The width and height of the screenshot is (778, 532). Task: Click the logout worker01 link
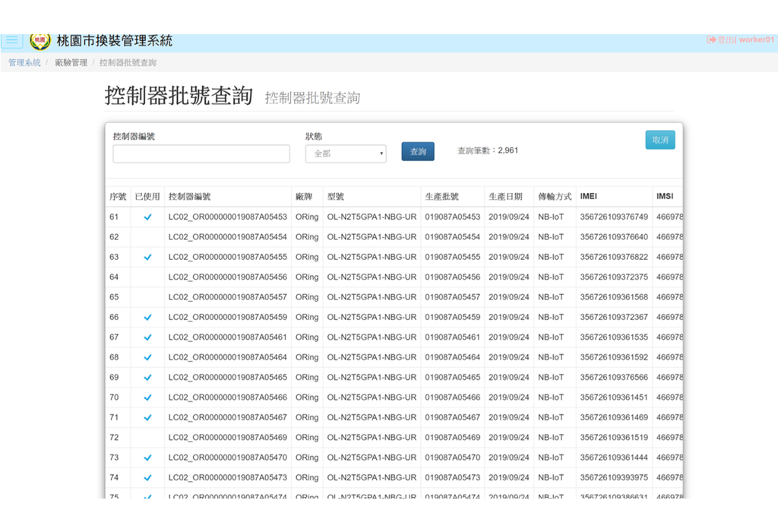click(742, 40)
